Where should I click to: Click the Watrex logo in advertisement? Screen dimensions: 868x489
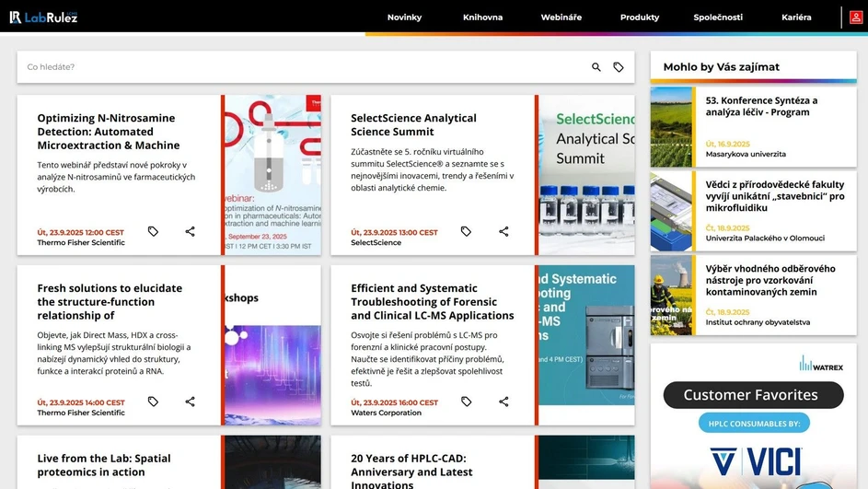tap(821, 364)
